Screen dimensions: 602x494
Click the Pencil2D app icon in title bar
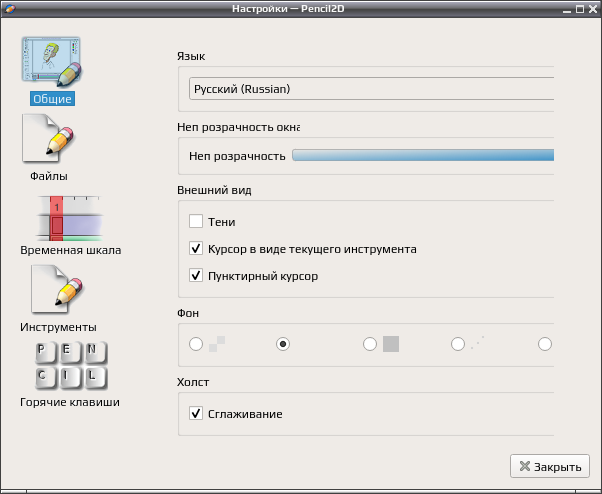[x=10, y=8]
